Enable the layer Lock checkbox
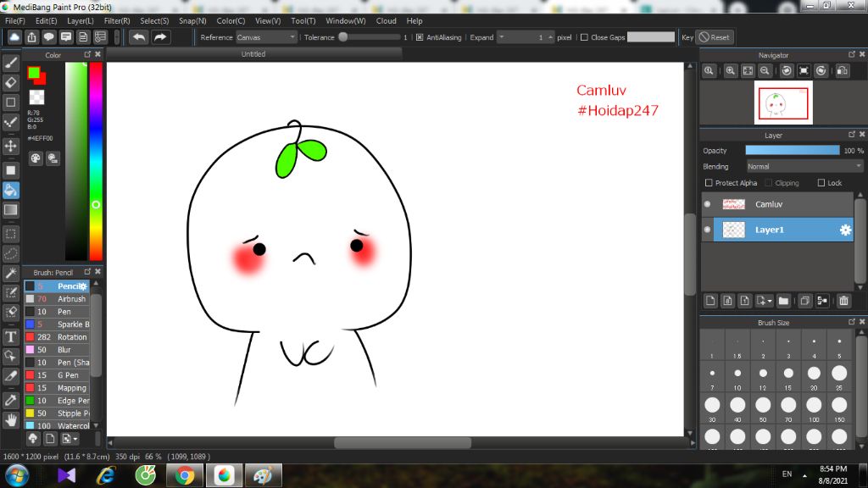The image size is (868, 488). (x=821, y=183)
